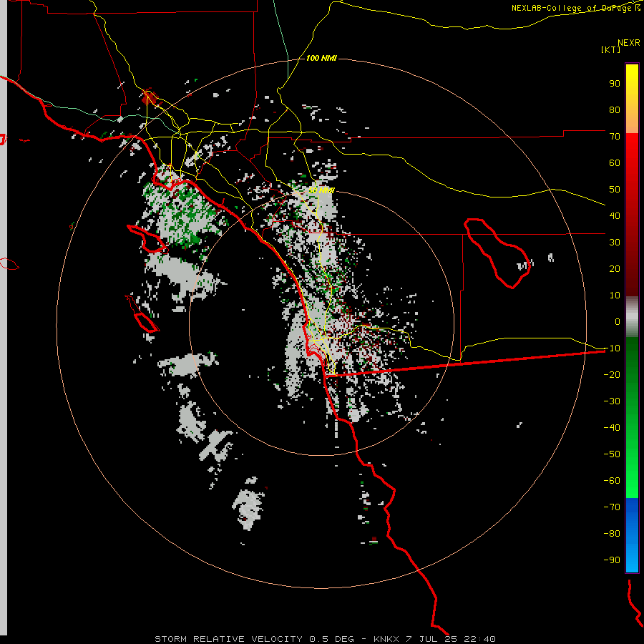Click the 20 value on the velocity scale

pos(615,269)
